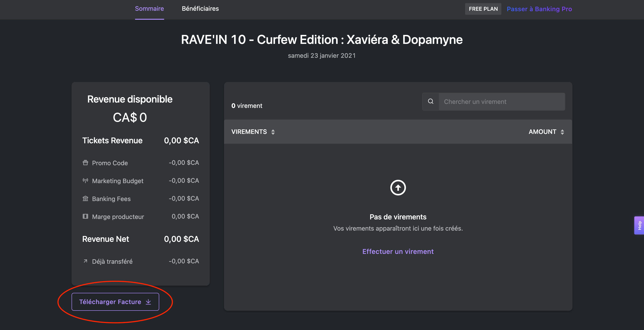The width and height of the screenshot is (644, 330).
Task: Click the Banking Fees bank icon
Action: [x=85, y=199]
